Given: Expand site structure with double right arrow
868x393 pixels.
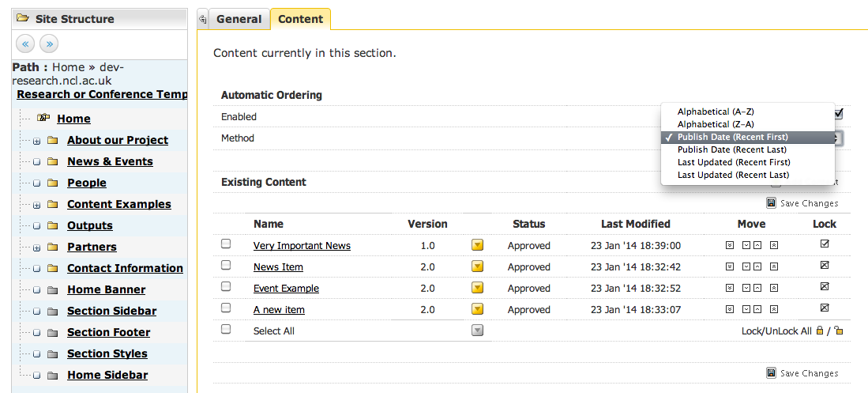Looking at the screenshot, I should click(x=48, y=43).
